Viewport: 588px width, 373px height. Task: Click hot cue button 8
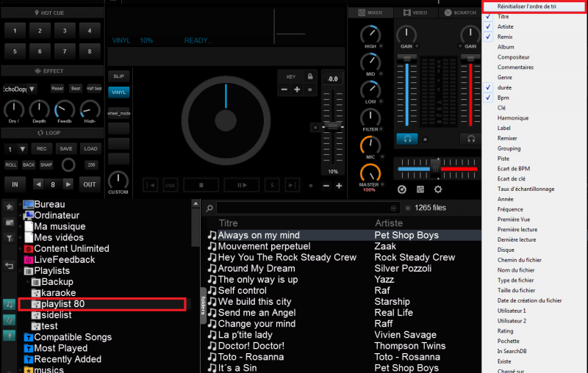(89, 51)
